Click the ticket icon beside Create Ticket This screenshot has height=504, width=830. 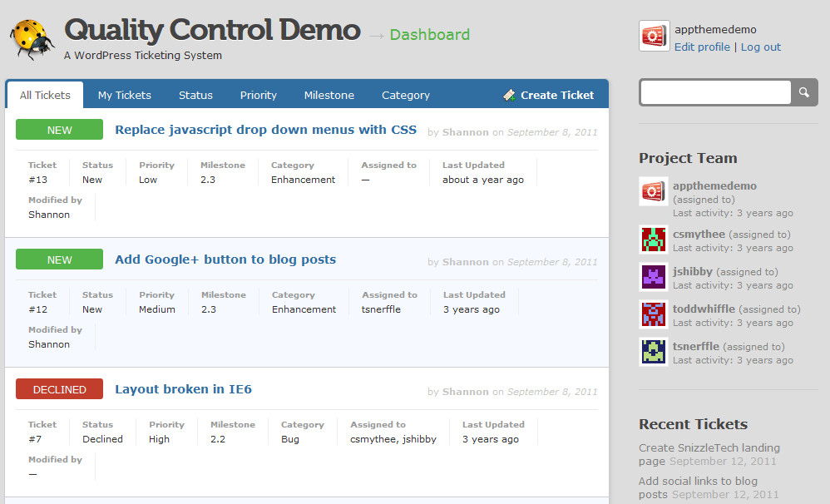click(x=509, y=96)
